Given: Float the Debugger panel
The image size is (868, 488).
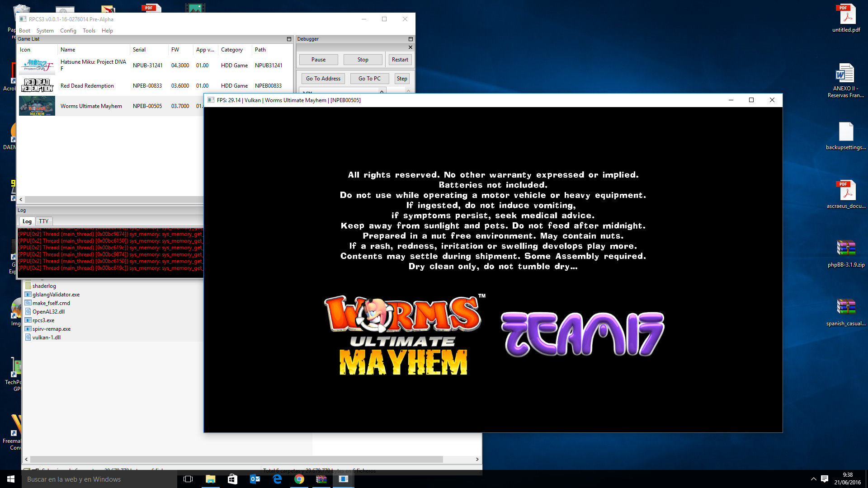Looking at the screenshot, I should pos(410,39).
